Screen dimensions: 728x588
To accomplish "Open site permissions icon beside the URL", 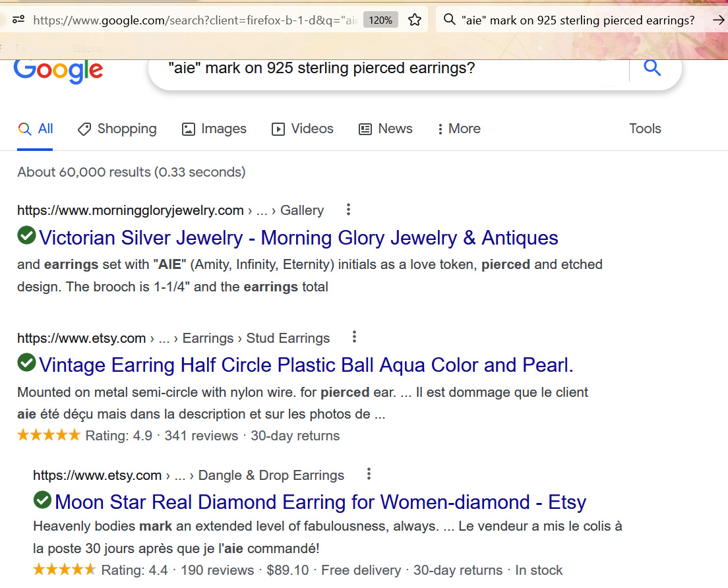I will [x=18, y=20].
